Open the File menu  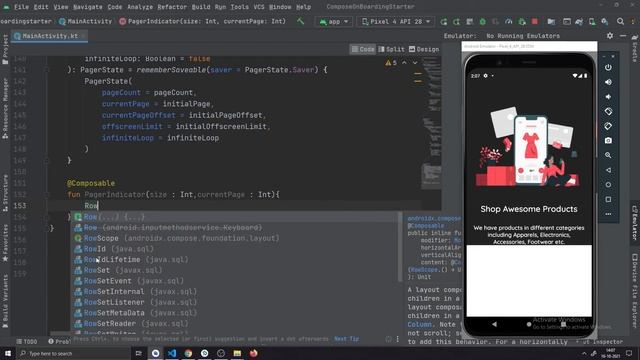coord(21,7)
